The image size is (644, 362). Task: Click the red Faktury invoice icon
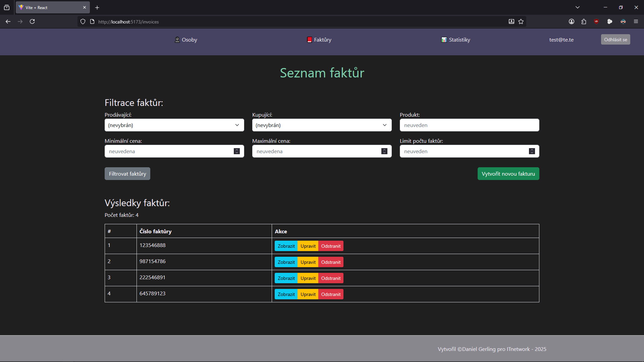pyautogui.click(x=309, y=39)
